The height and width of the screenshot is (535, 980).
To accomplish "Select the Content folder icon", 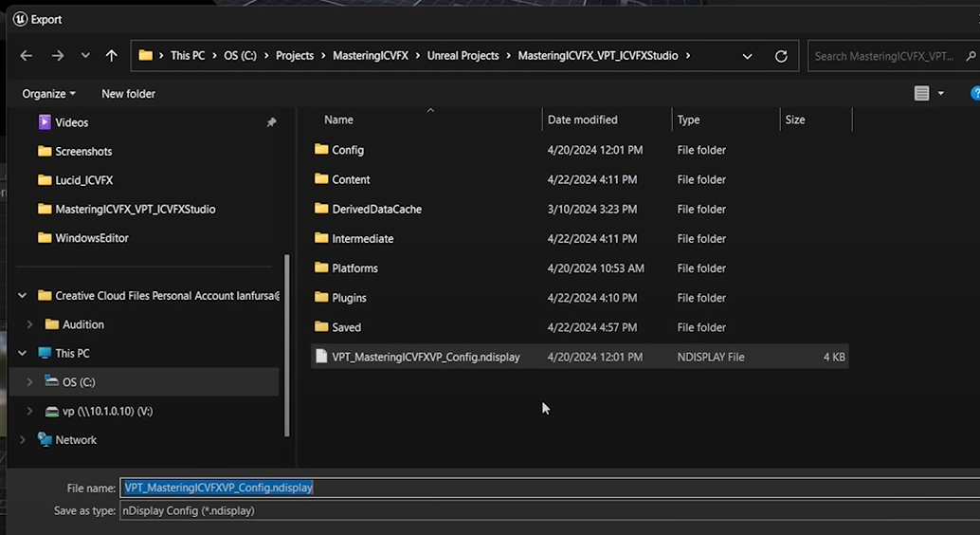I will tap(321, 179).
